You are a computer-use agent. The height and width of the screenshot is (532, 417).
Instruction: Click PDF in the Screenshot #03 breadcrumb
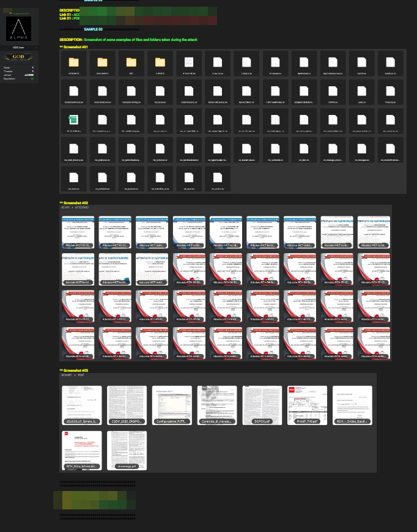(x=81, y=375)
